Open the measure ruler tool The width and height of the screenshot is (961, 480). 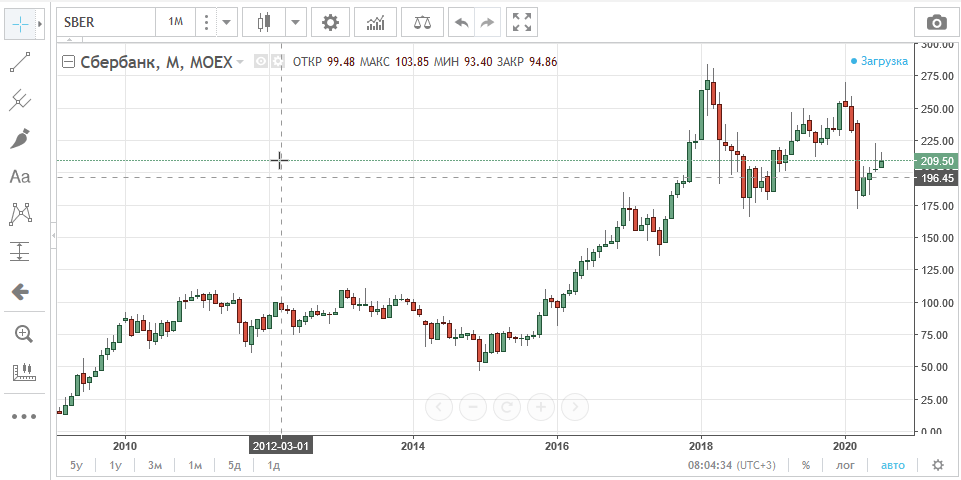[x=23, y=371]
